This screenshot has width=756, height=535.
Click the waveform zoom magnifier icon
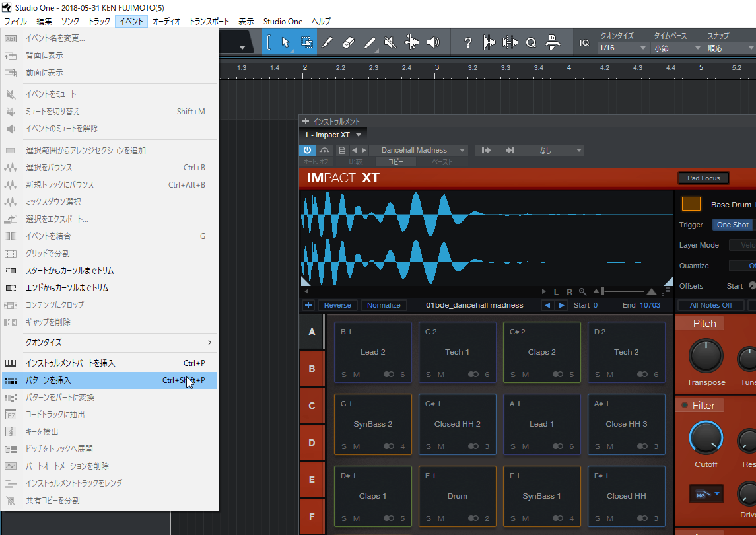coord(583,291)
